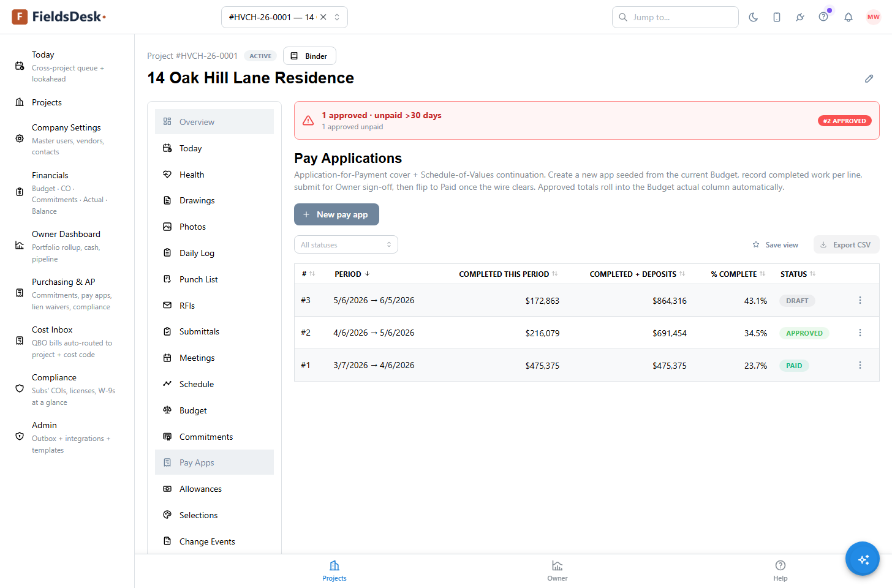Open the Binder button

click(x=309, y=56)
